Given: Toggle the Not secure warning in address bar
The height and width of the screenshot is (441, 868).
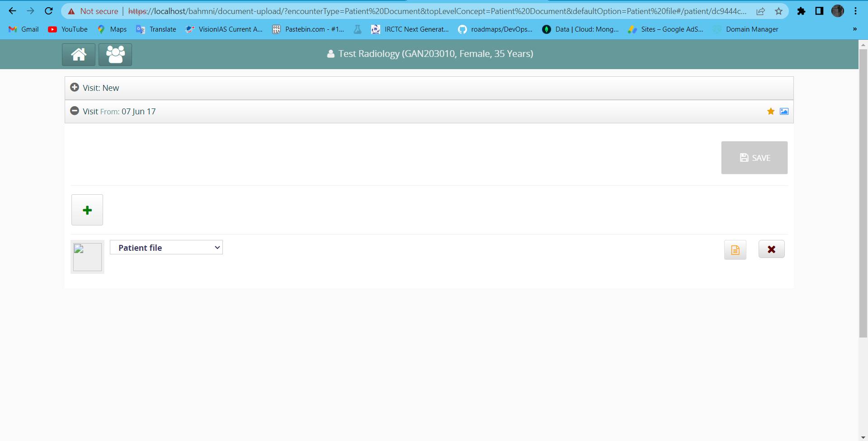Looking at the screenshot, I should click(93, 11).
